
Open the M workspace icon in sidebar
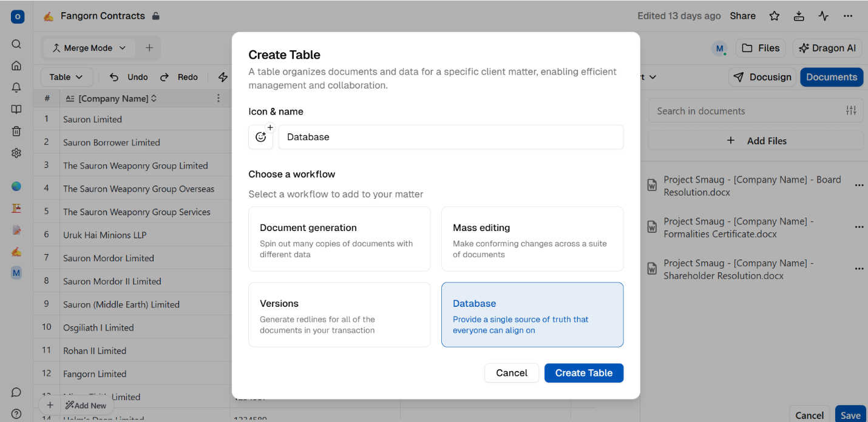click(16, 273)
